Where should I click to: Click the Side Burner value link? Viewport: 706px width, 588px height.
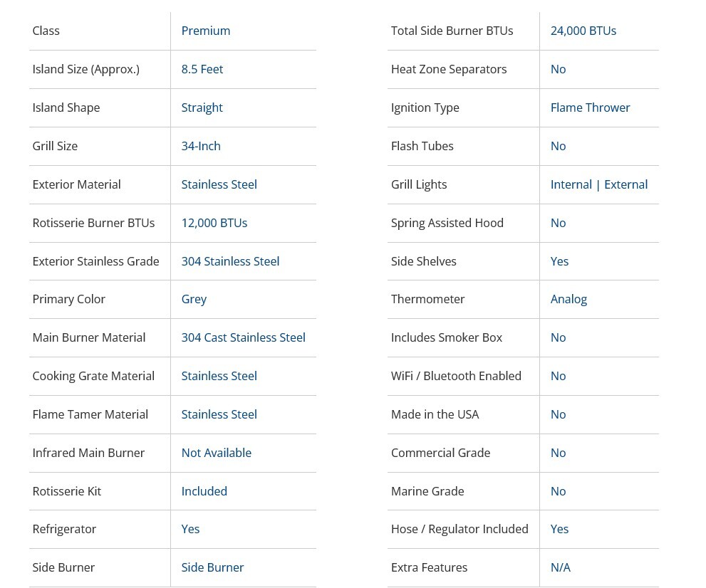point(212,567)
